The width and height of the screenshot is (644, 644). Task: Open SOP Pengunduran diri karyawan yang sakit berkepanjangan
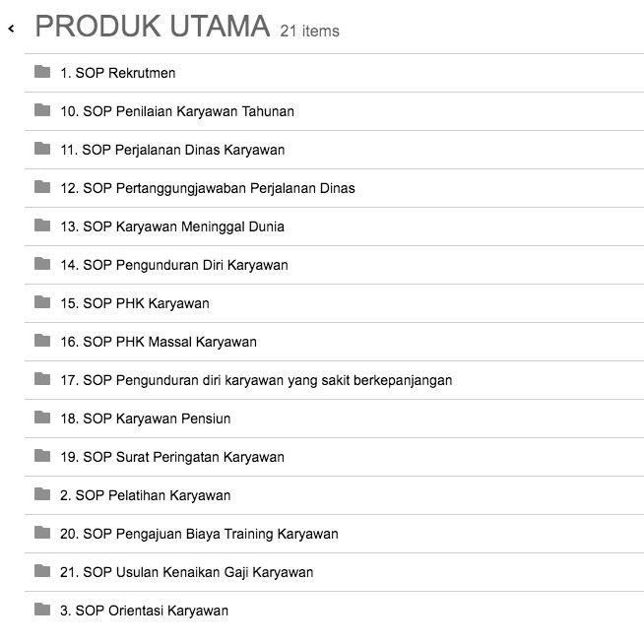[256, 380]
